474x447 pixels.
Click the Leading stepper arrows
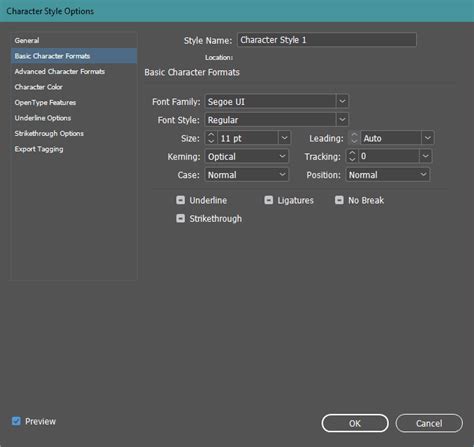354,138
